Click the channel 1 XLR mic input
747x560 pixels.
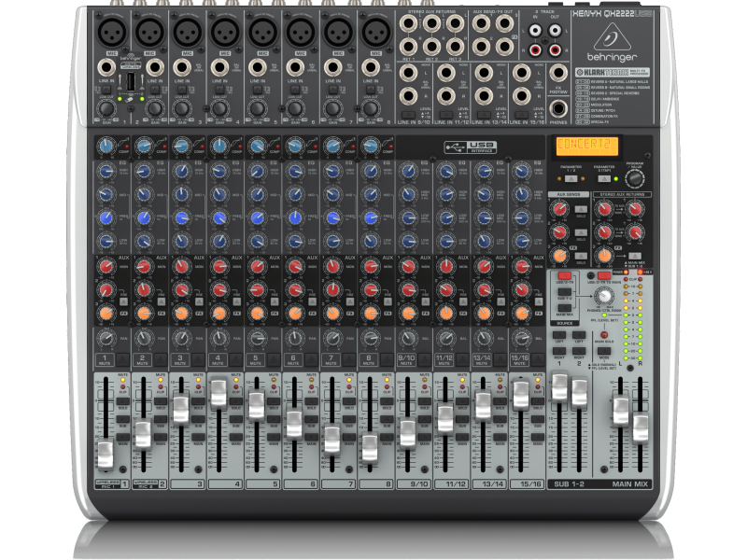click(x=112, y=33)
